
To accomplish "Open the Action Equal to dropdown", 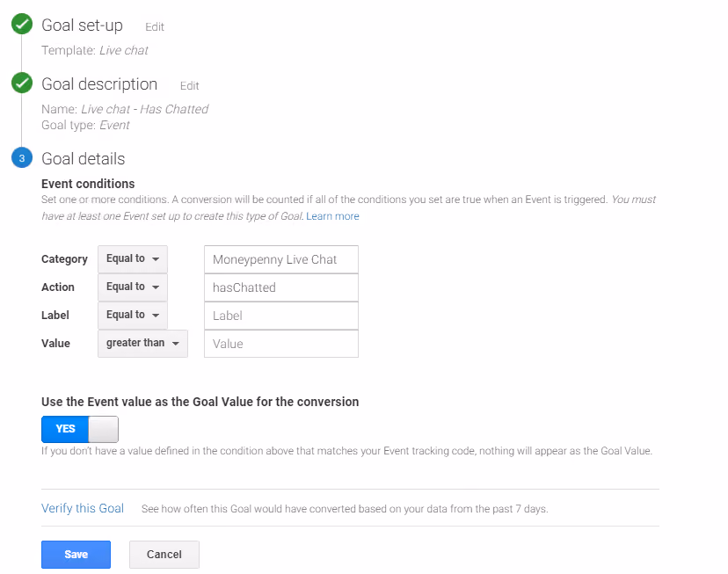I will pos(133,287).
